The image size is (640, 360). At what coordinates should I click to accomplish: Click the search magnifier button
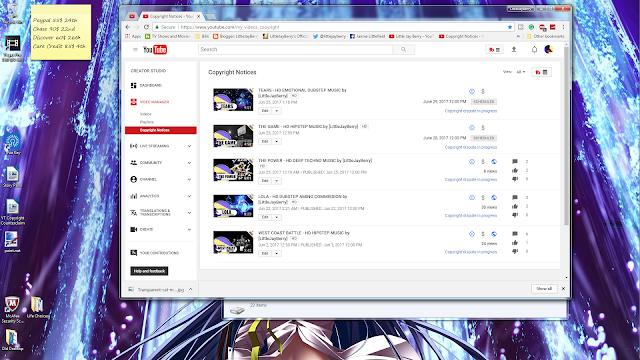click(403, 49)
